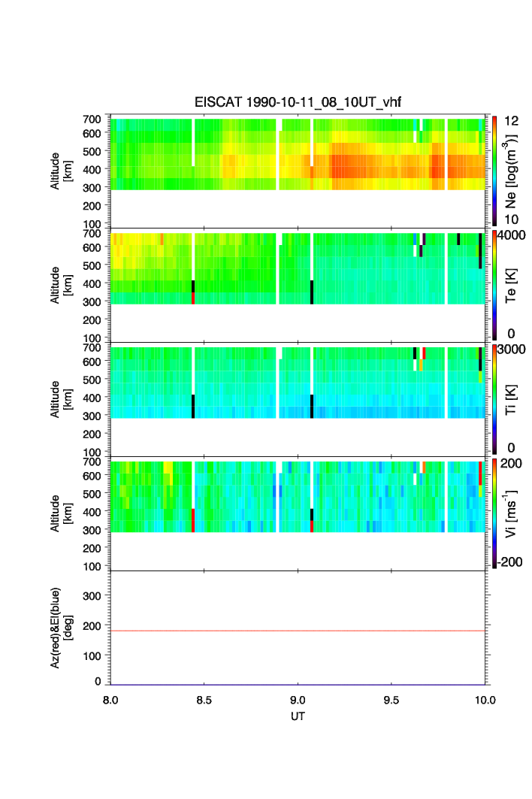Click the Te [K] colorbar label

click(511, 286)
